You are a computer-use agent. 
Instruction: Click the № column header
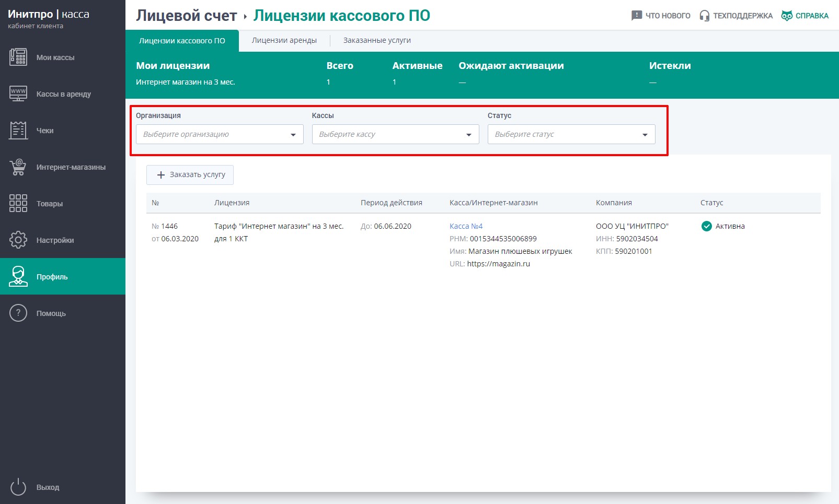pyautogui.click(x=155, y=203)
